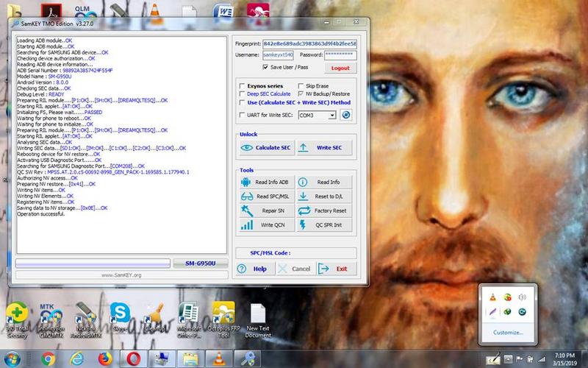Uncheck the Save User / Pass checkbox
The image size is (588, 368).
265,67
